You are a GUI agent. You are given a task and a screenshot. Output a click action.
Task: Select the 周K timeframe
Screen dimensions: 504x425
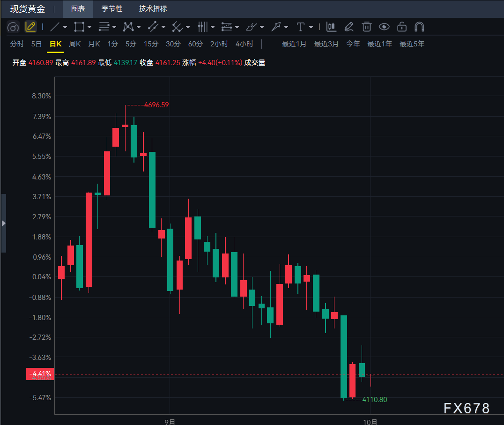coord(74,44)
